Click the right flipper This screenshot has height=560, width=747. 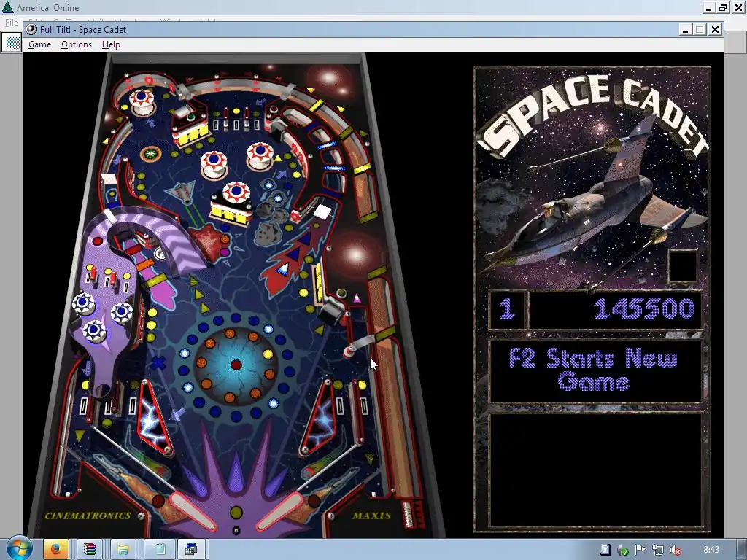(279, 510)
